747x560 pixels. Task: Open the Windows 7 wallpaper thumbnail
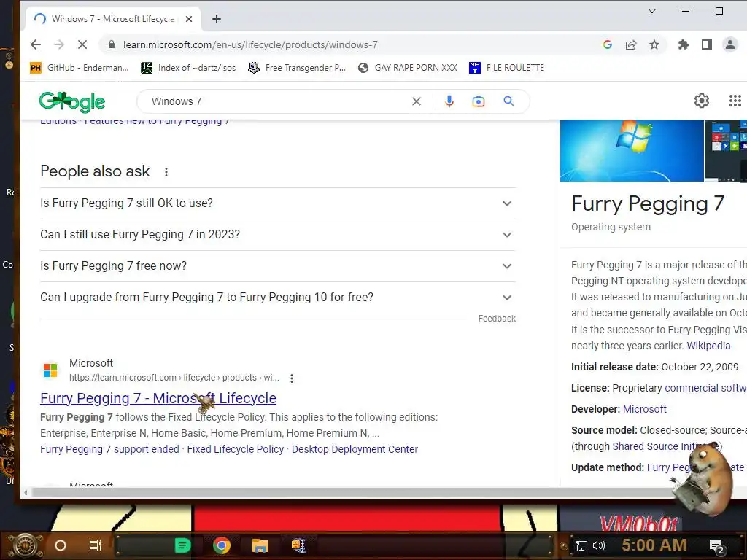click(632, 150)
